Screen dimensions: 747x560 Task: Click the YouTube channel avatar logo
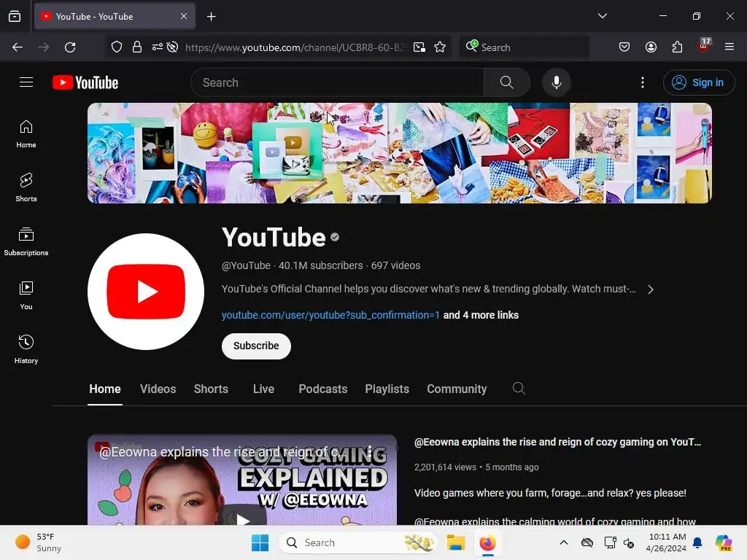tap(146, 292)
